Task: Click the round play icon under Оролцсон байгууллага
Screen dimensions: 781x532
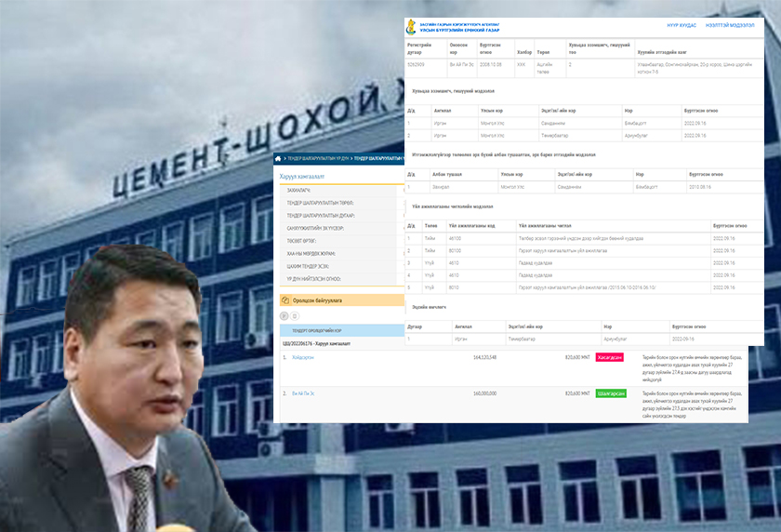Action: 284,316
